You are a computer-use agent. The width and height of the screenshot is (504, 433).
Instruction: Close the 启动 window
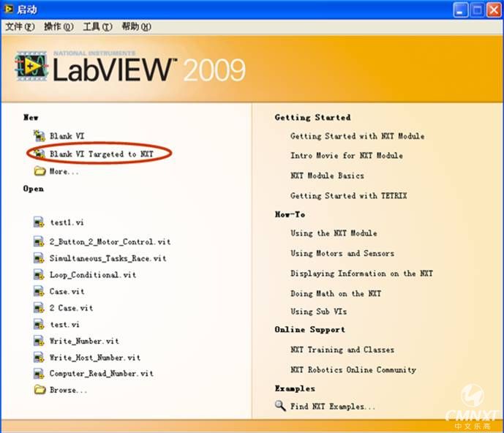(494, 10)
